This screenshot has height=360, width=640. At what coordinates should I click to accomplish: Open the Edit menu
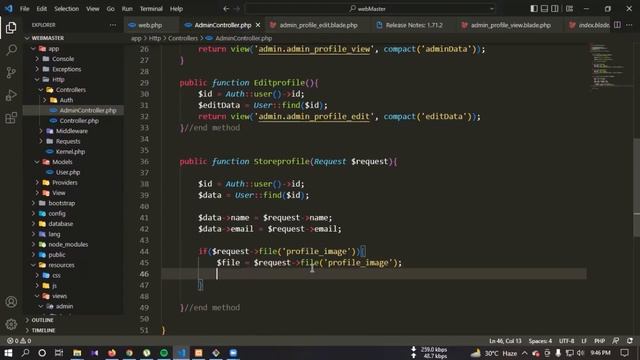click(x=41, y=9)
